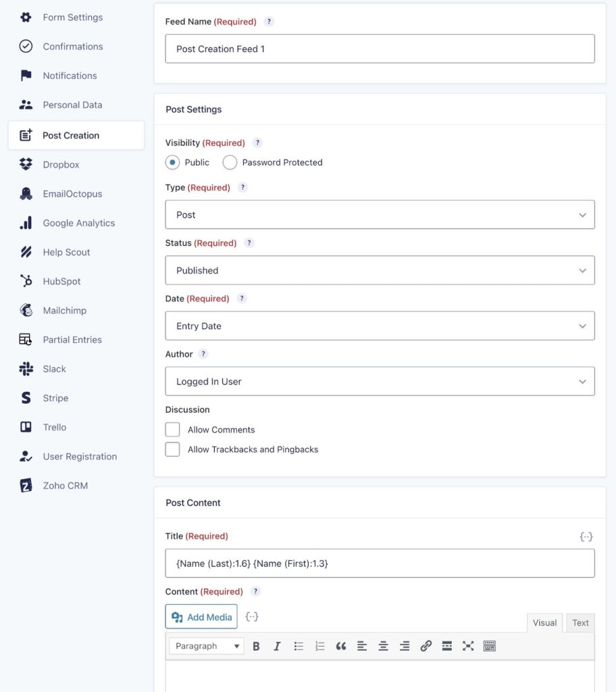Apply blockquote formatting

(341, 646)
